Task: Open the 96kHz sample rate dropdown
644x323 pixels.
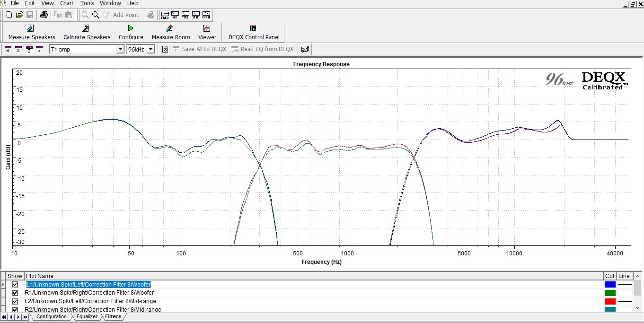Action: click(150, 49)
